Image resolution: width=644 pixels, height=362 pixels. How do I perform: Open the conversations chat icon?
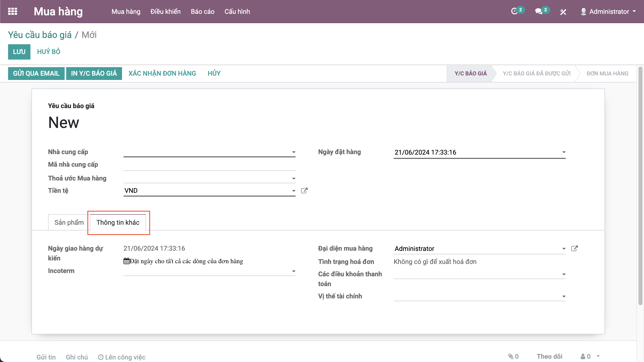click(539, 11)
